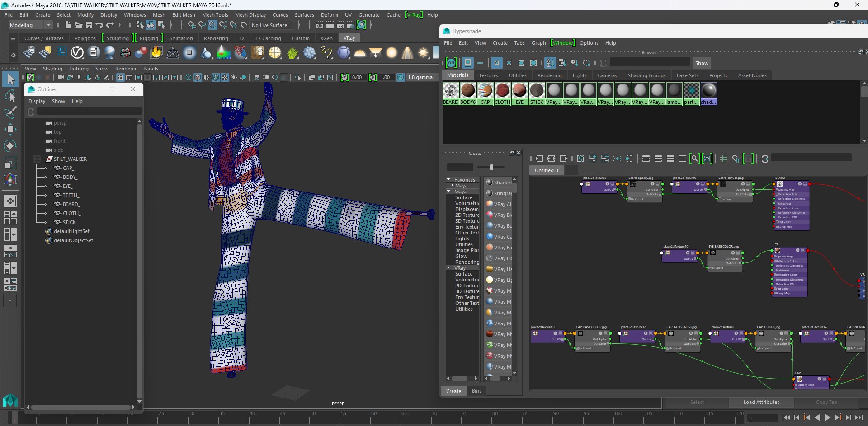Select VRay Fa shader in Create list

point(498,248)
